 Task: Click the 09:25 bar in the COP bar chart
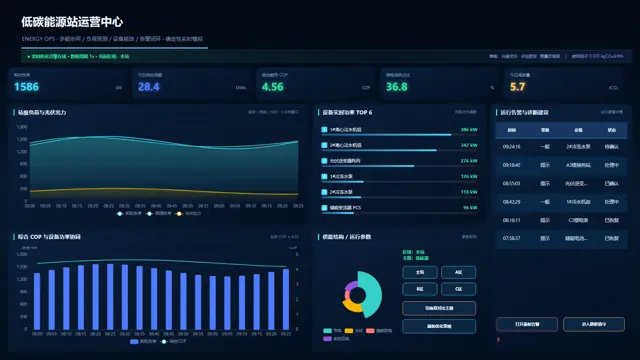coord(286,299)
